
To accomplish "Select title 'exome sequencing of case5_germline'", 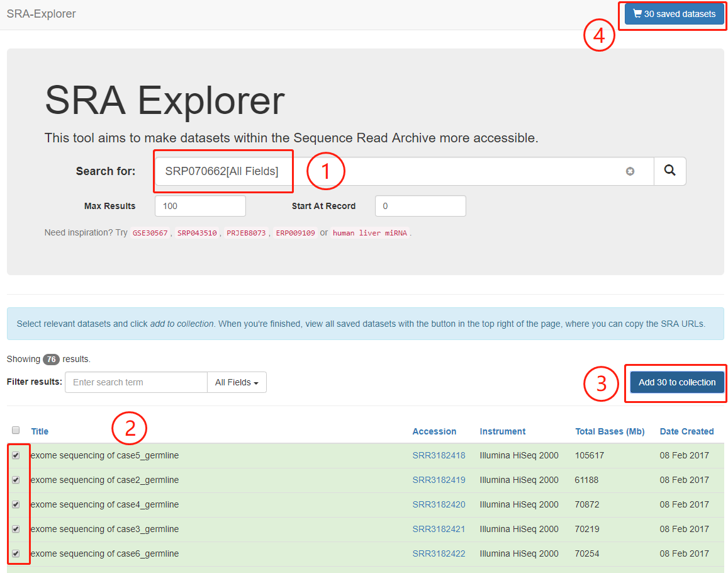I will (104, 455).
